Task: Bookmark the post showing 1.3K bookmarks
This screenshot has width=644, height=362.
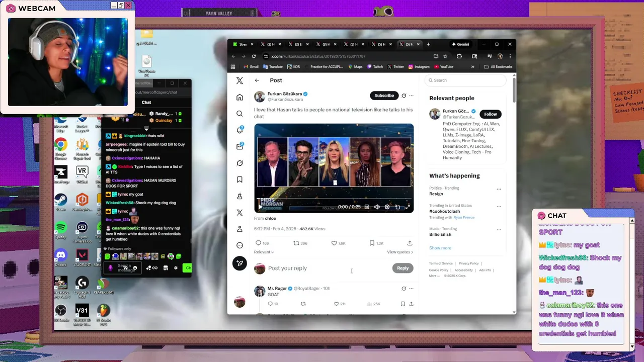Action: point(372,243)
